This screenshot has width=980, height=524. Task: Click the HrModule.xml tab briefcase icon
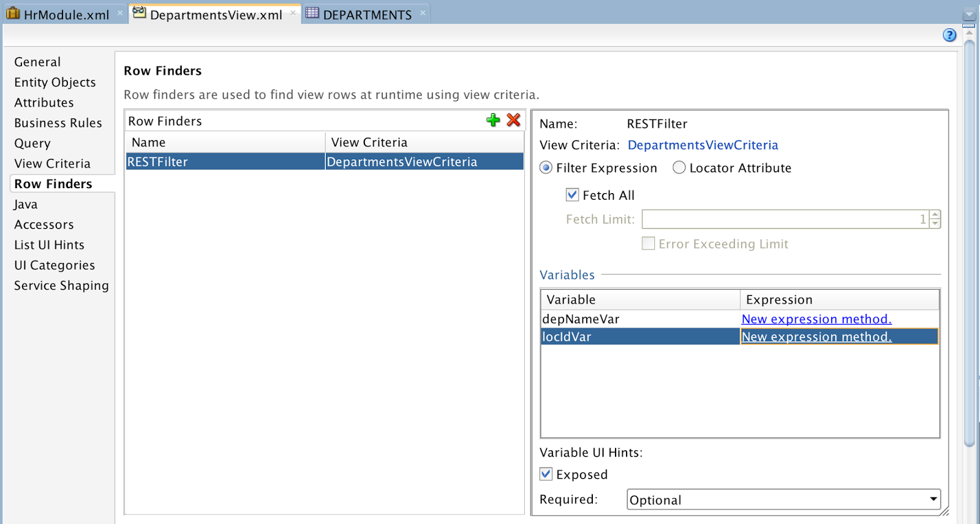click(x=13, y=13)
